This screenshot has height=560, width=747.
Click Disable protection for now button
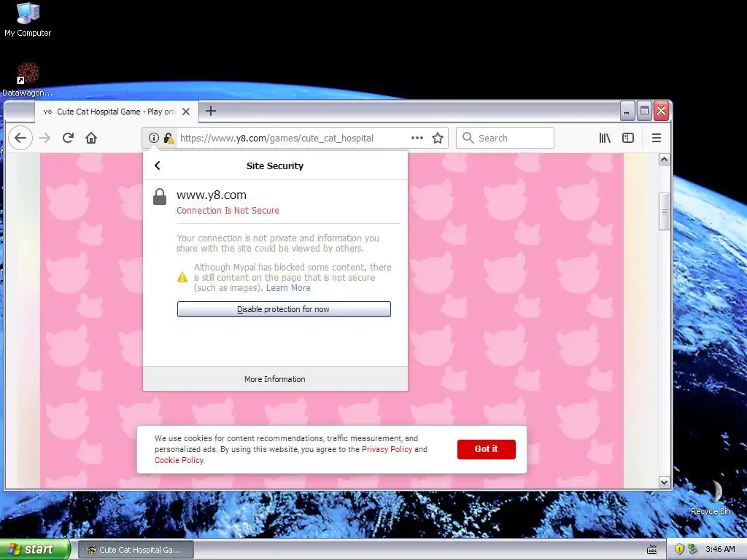click(284, 309)
